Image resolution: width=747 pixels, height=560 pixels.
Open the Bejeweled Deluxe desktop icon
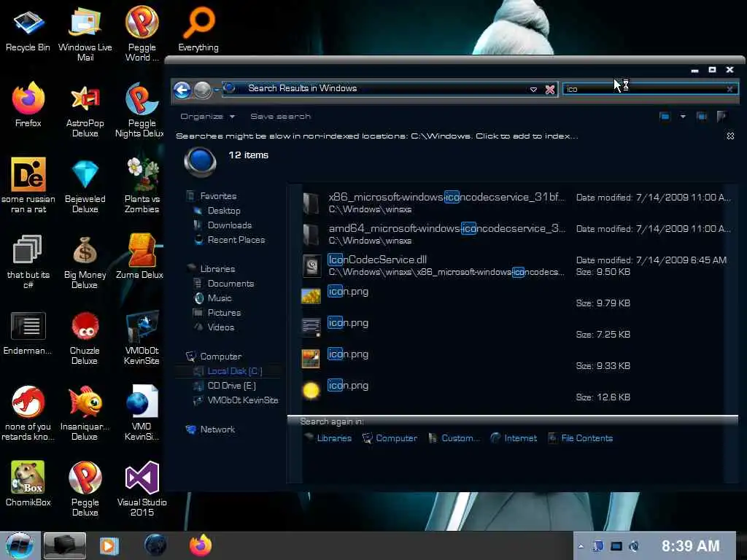(85, 186)
